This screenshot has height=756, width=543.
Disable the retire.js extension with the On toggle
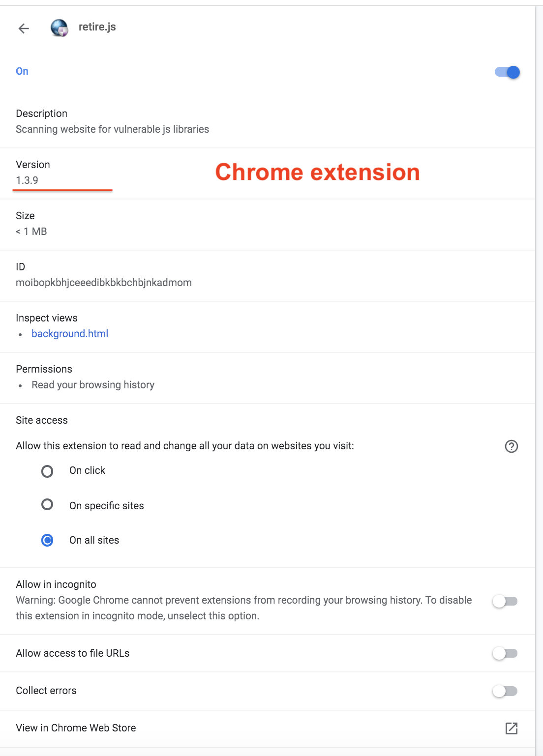click(x=507, y=72)
